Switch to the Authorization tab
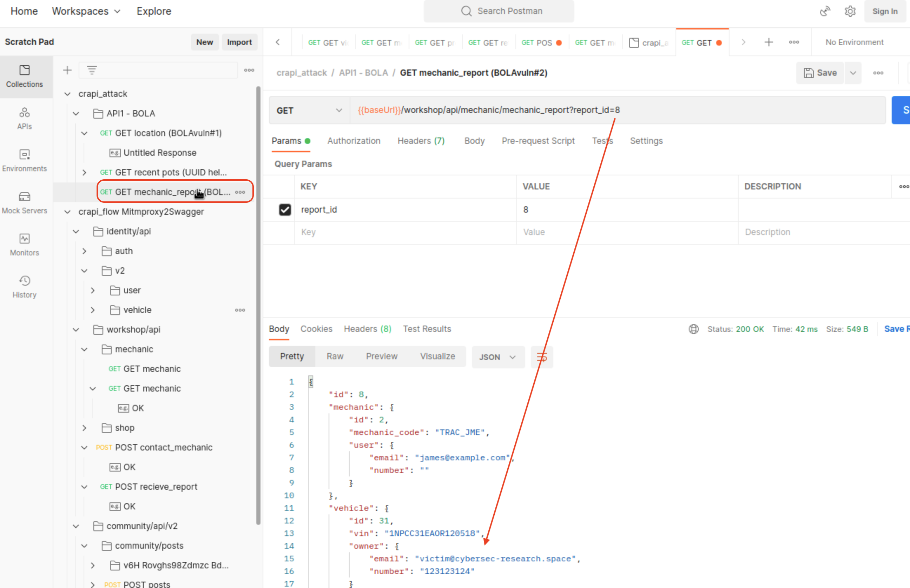The image size is (910, 588). pyautogui.click(x=354, y=141)
